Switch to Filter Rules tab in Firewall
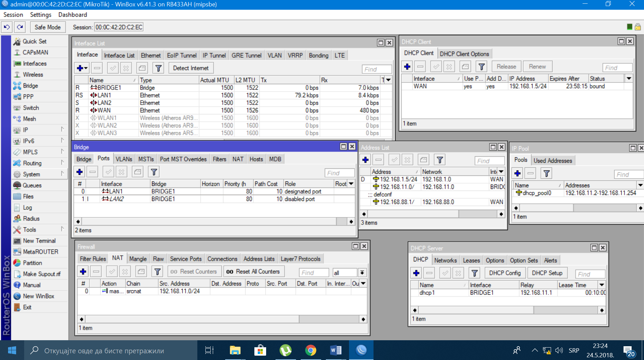Image resolution: width=644 pixels, height=360 pixels. (93, 259)
